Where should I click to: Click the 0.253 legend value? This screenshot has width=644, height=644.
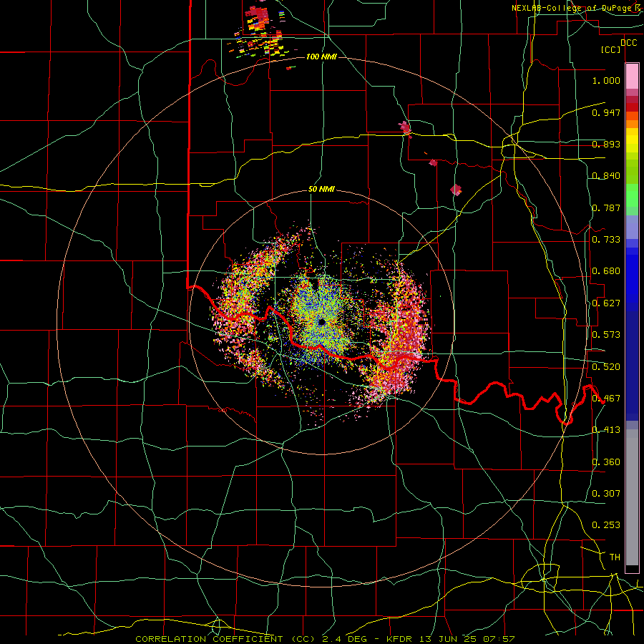(x=606, y=525)
